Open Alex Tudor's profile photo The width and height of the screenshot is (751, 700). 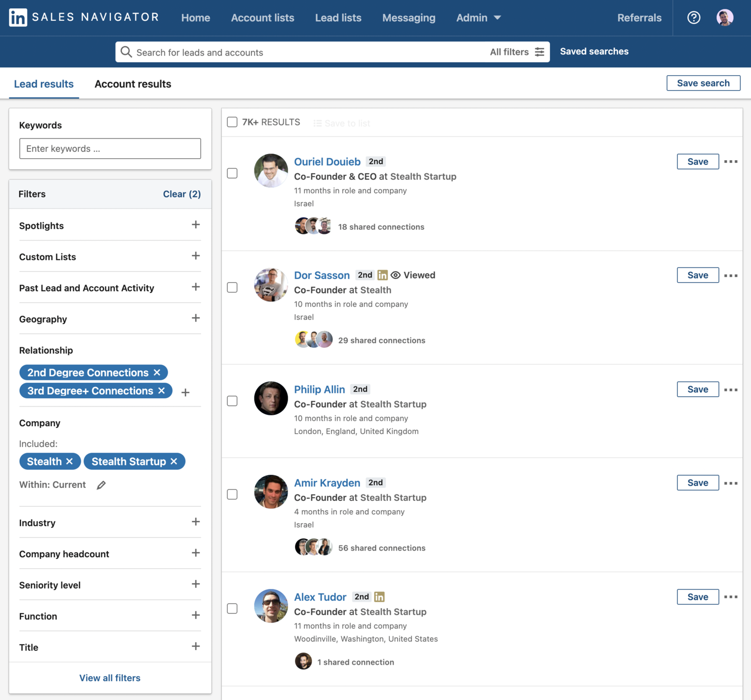pos(271,606)
